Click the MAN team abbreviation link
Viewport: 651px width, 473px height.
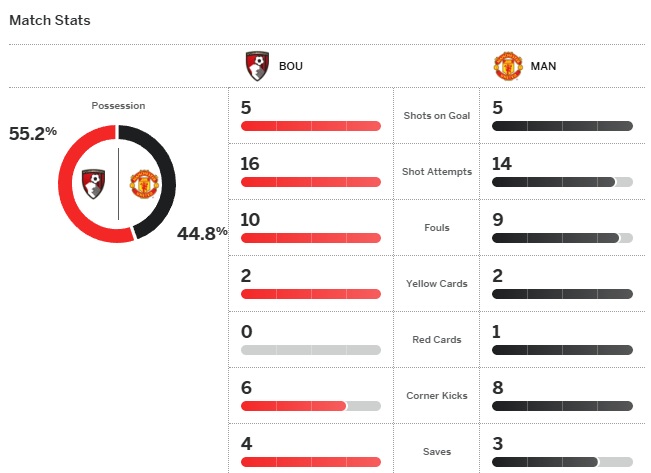tap(544, 67)
